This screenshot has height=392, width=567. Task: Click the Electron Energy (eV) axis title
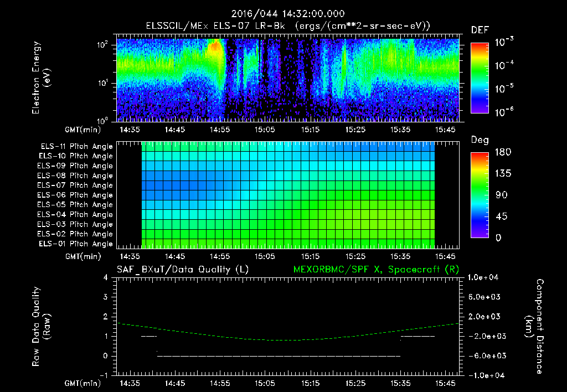[40, 78]
